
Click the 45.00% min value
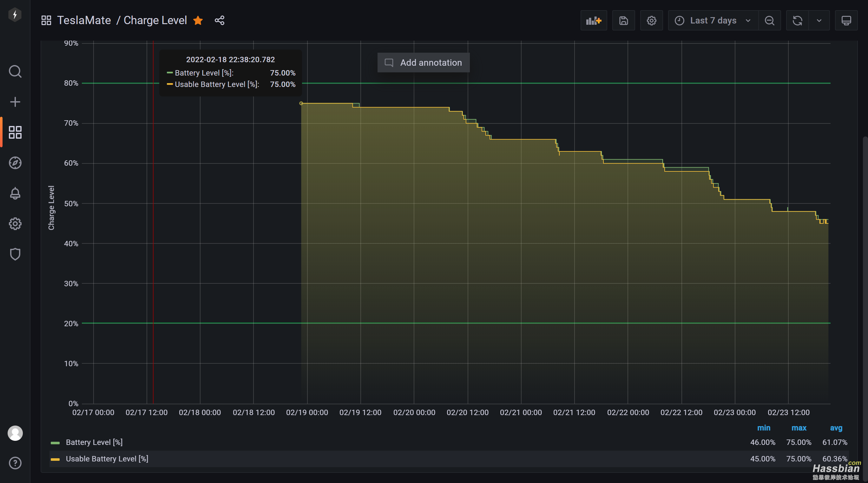tap(763, 459)
